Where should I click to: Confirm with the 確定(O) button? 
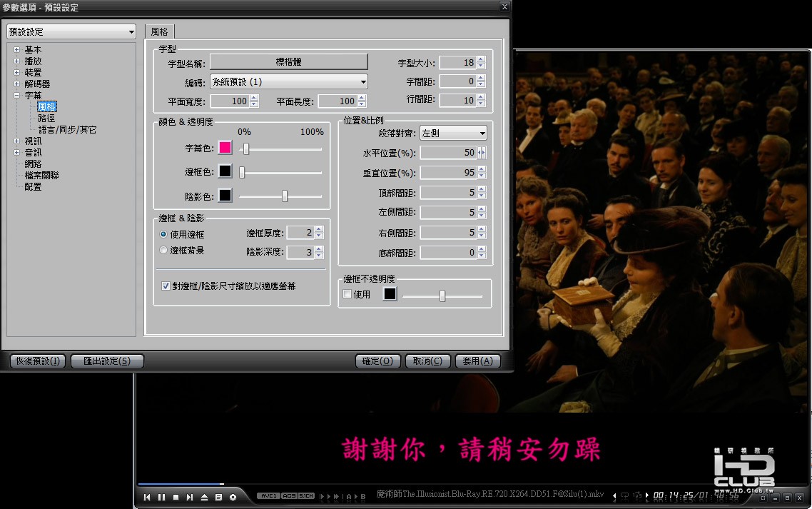click(x=378, y=361)
